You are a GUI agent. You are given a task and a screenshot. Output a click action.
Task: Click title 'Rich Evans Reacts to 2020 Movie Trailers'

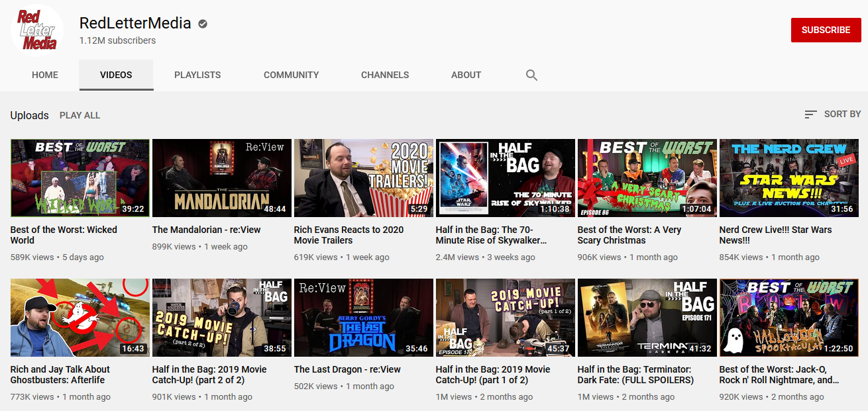pos(349,235)
